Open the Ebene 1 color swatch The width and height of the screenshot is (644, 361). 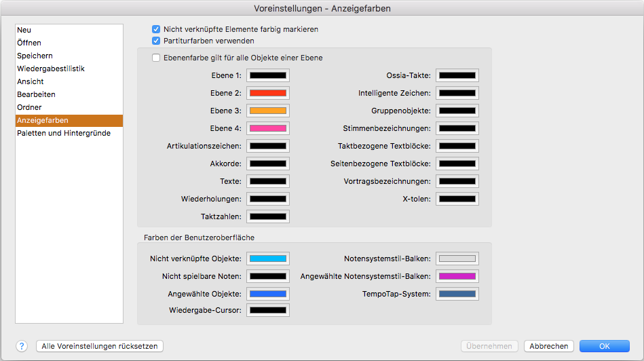coord(268,75)
